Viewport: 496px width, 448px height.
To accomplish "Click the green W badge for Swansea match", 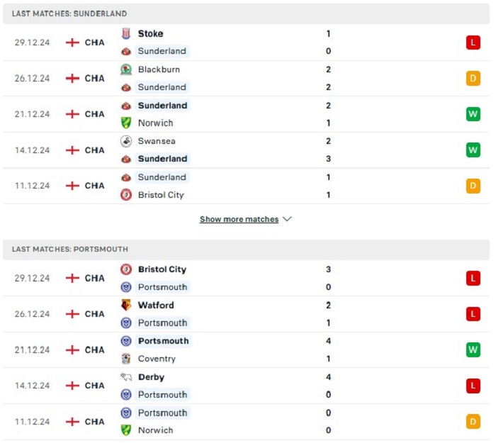I will tap(473, 150).
